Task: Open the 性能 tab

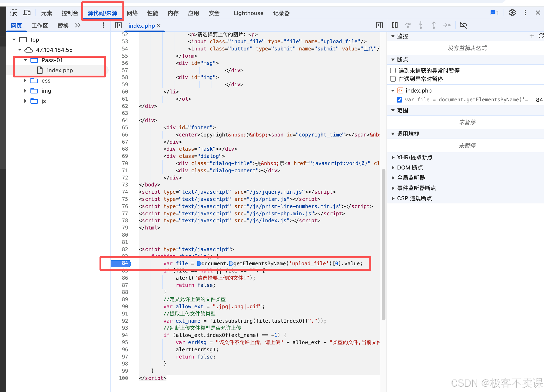Action: pyautogui.click(x=153, y=13)
